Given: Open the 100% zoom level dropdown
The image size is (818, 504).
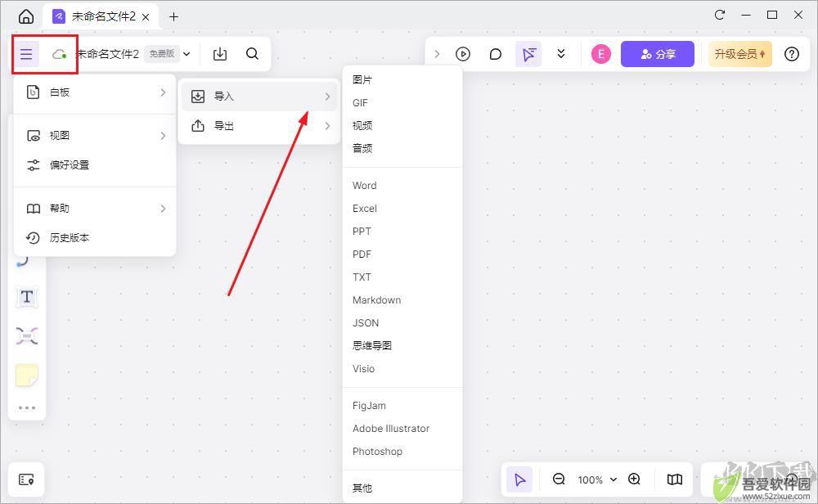Looking at the screenshot, I should (597, 479).
